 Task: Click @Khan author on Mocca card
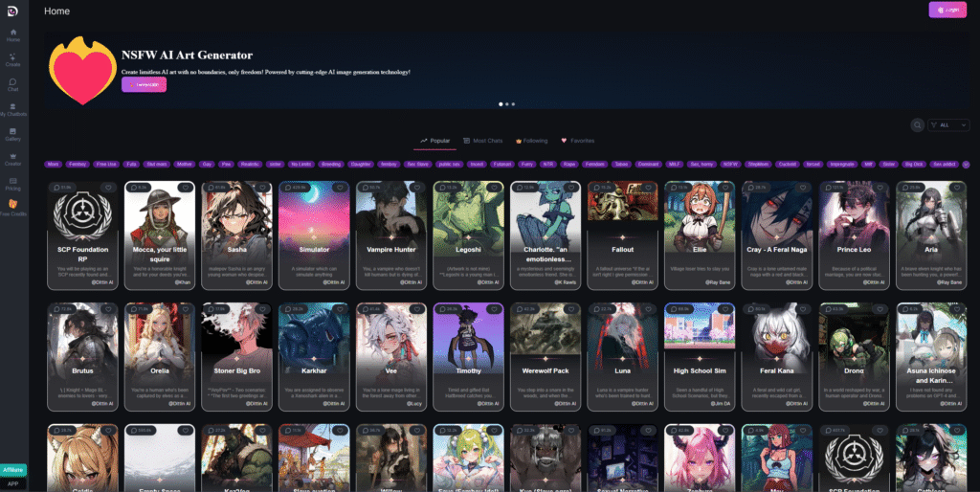[182, 282]
